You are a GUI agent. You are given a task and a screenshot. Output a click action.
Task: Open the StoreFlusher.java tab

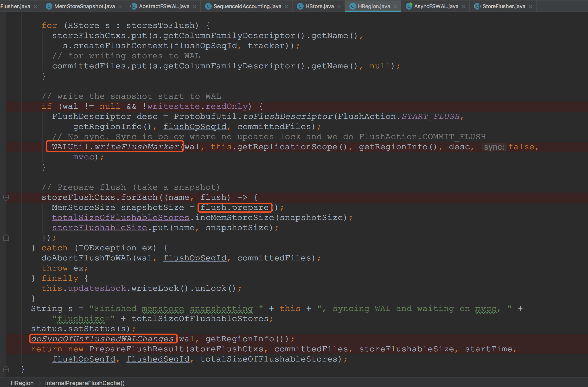(x=504, y=6)
